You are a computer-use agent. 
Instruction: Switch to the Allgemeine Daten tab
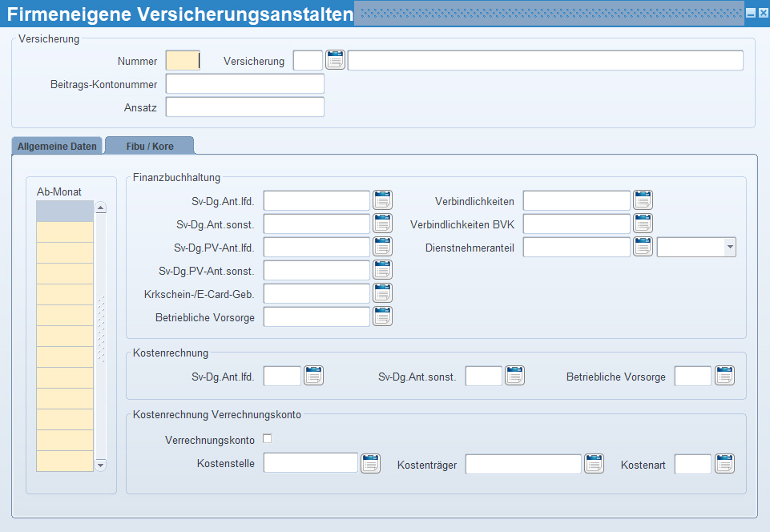pyautogui.click(x=57, y=147)
